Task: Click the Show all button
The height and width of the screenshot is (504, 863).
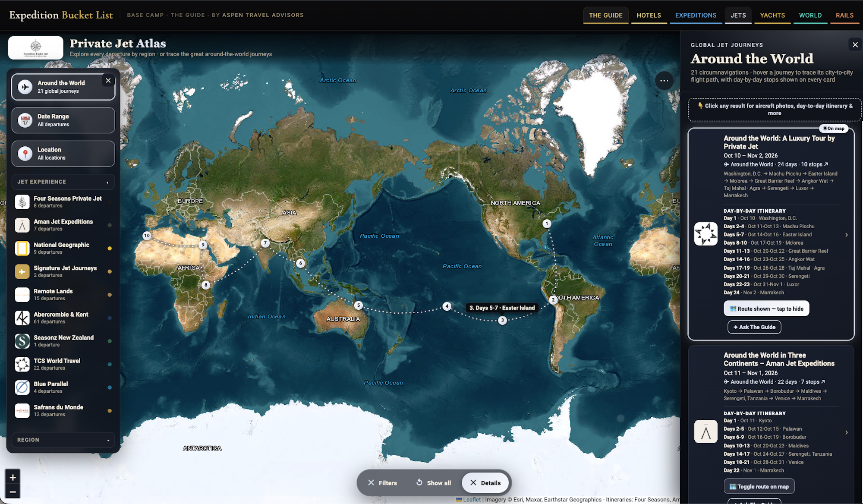Action: (x=434, y=483)
